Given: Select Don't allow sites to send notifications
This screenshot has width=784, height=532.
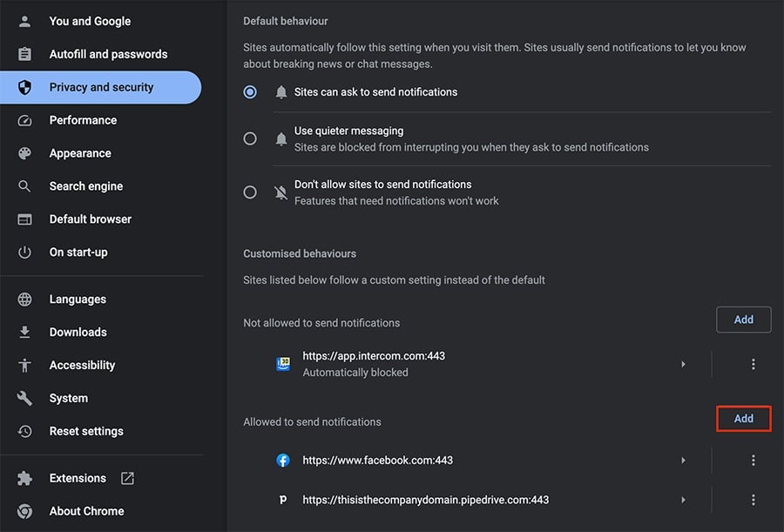Looking at the screenshot, I should click(250, 192).
